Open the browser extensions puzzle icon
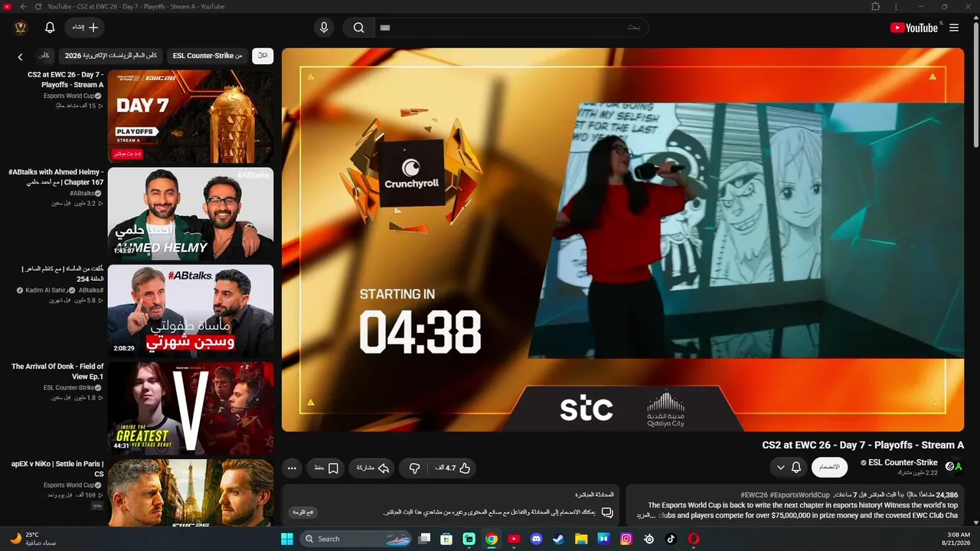 [x=876, y=7]
